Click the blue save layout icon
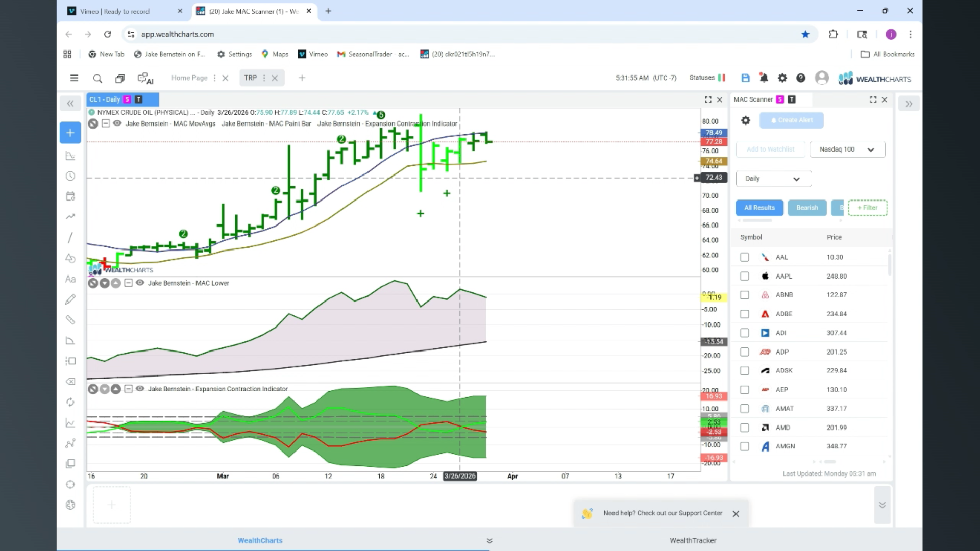 (745, 78)
